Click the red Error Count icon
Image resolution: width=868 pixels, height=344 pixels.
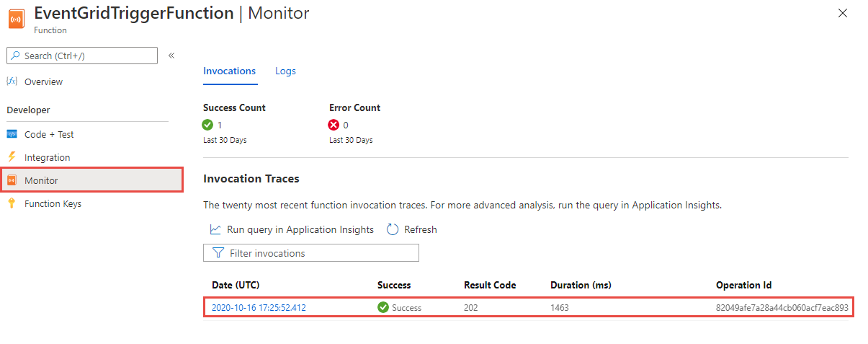point(334,125)
